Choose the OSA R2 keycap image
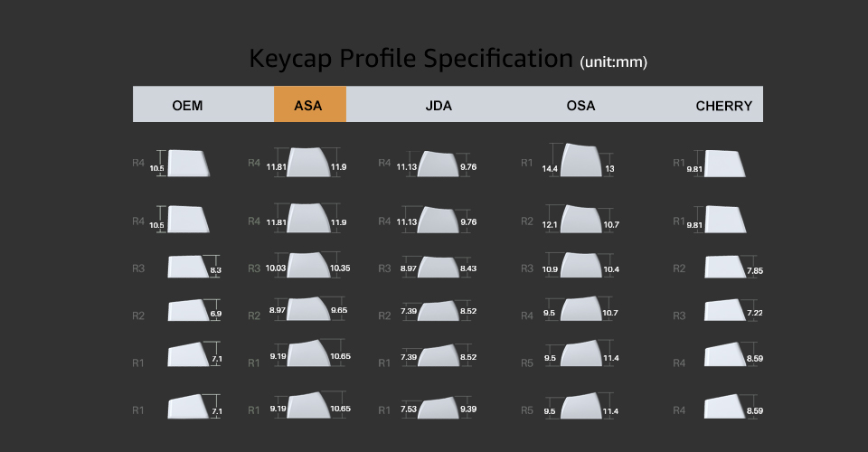This screenshot has height=452, width=868. 580,221
